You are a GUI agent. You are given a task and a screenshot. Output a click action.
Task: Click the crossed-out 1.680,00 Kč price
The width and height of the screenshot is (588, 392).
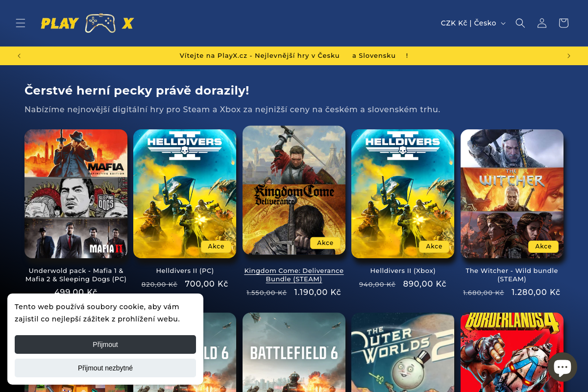tap(484, 293)
